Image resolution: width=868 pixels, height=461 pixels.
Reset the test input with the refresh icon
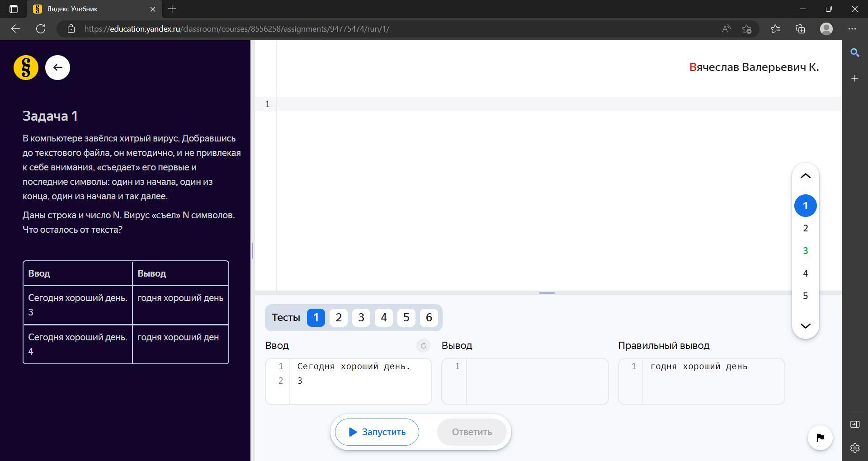pos(423,346)
